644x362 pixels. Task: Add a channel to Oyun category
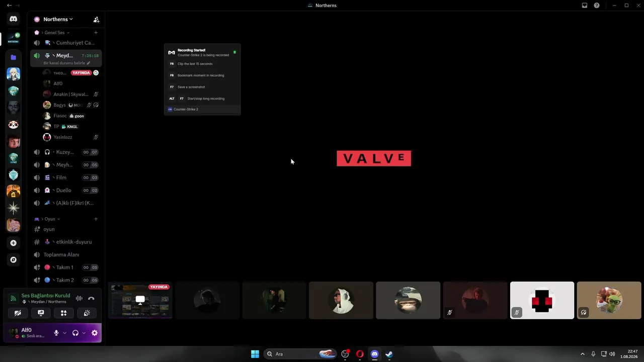click(96, 219)
